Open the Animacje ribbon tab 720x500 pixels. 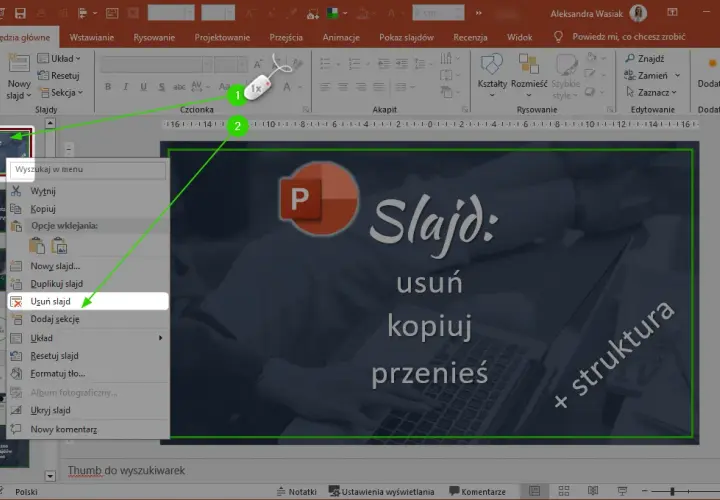tap(341, 37)
